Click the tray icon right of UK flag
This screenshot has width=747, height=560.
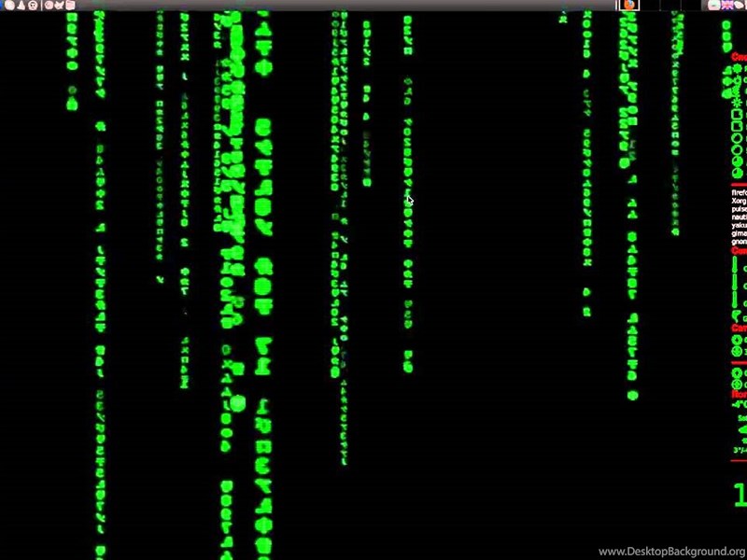pos(740,5)
